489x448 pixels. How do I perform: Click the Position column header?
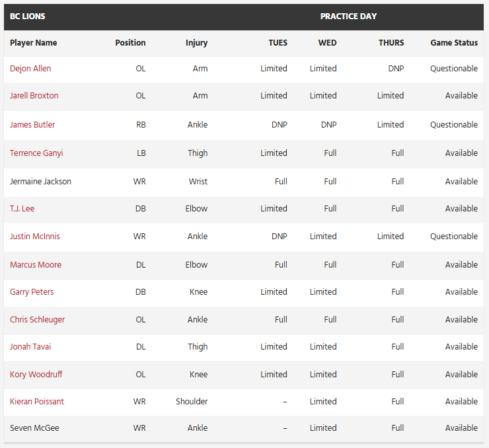click(130, 43)
